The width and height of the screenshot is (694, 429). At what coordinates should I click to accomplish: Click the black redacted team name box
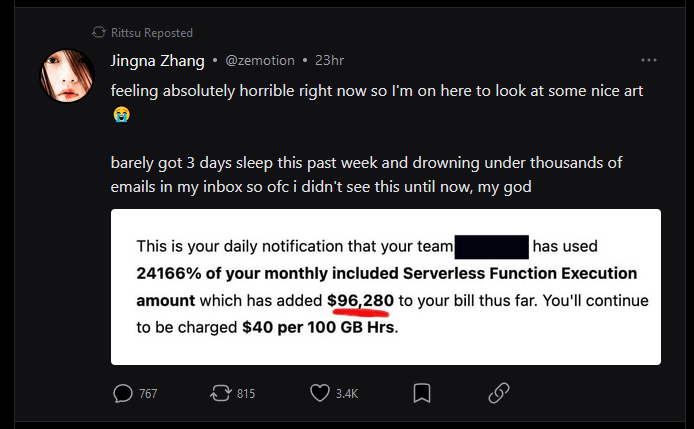[x=491, y=246]
